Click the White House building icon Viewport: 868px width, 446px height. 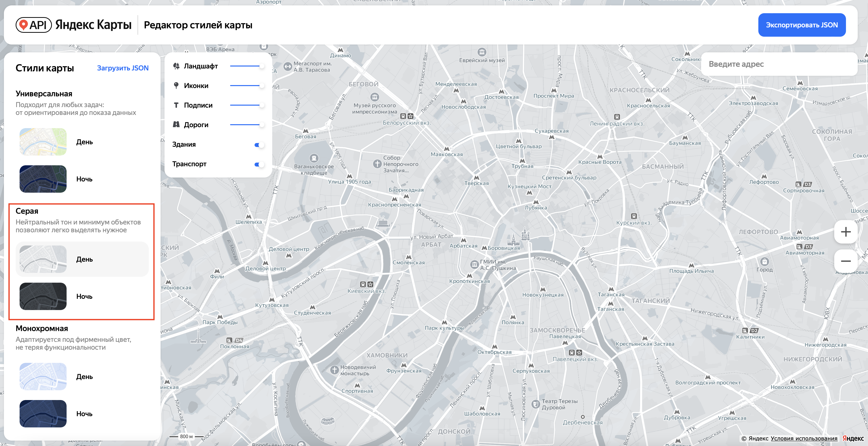pyautogui.click(x=383, y=222)
